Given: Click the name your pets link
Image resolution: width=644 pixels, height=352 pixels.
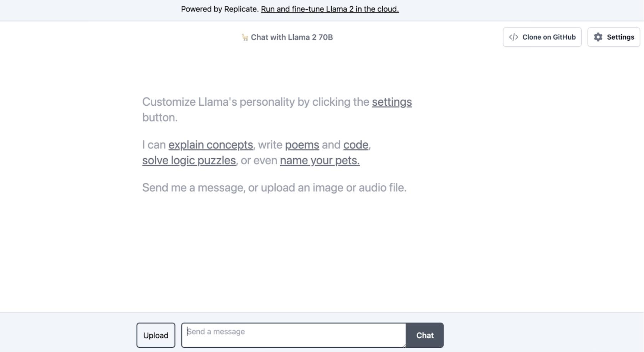Looking at the screenshot, I should pyautogui.click(x=320, y=161).
